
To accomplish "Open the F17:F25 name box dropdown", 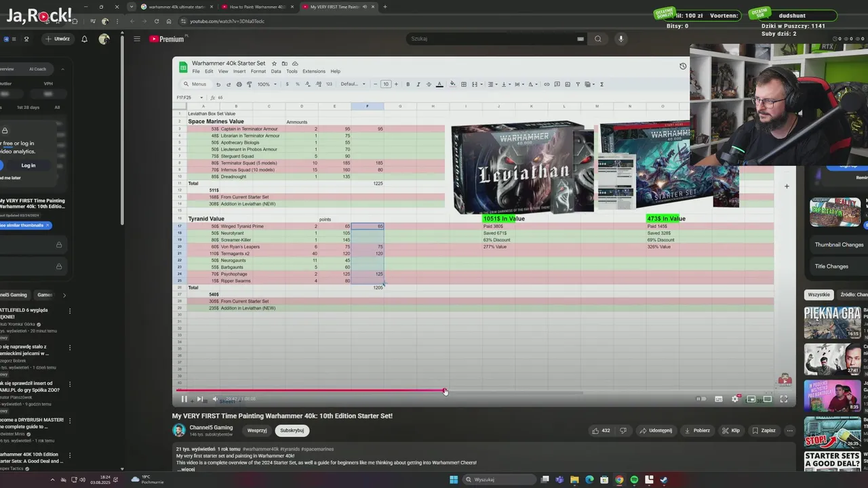I will [201, 98].
